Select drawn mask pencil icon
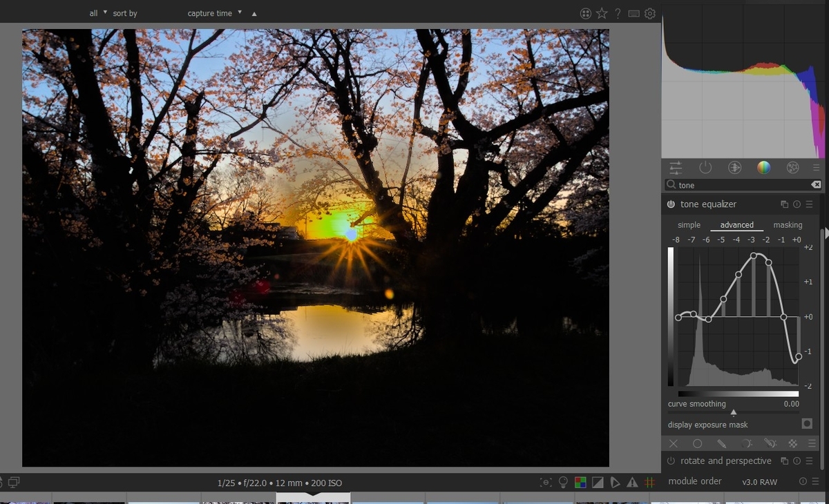Image resolution: width=829 pixels, height=504 pixels. (722, 443)
